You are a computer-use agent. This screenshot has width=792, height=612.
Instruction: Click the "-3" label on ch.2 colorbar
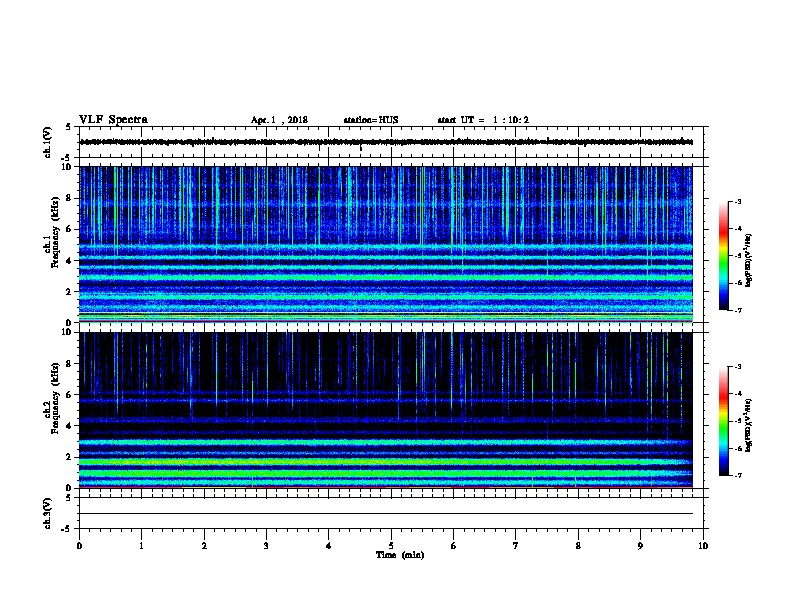pos(737,367)
